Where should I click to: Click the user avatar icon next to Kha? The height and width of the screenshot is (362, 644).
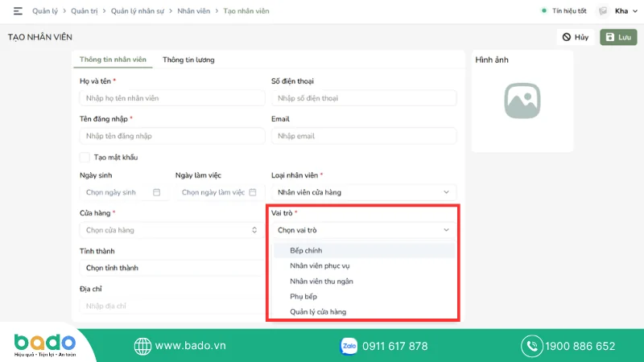point(603,11)
